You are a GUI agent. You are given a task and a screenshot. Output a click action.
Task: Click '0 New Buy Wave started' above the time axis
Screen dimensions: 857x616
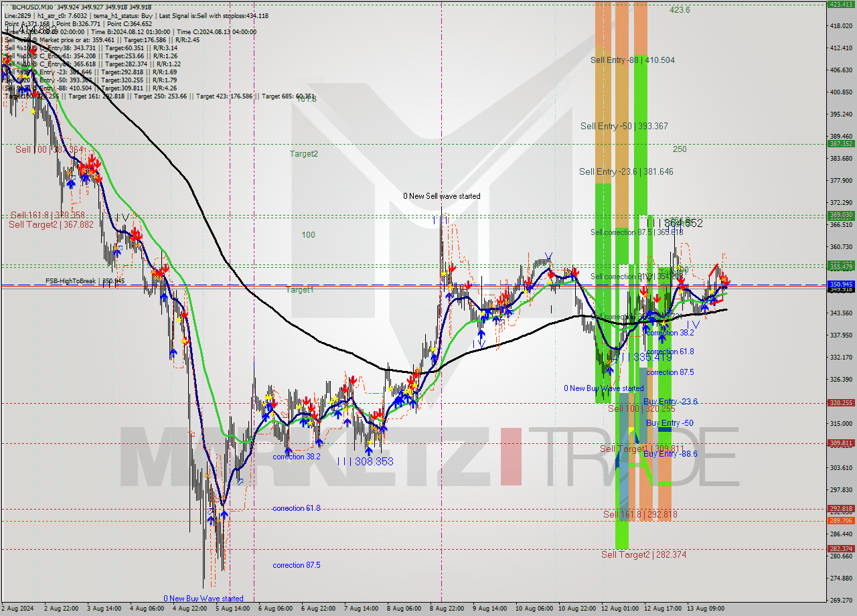(x=204, y=599)
